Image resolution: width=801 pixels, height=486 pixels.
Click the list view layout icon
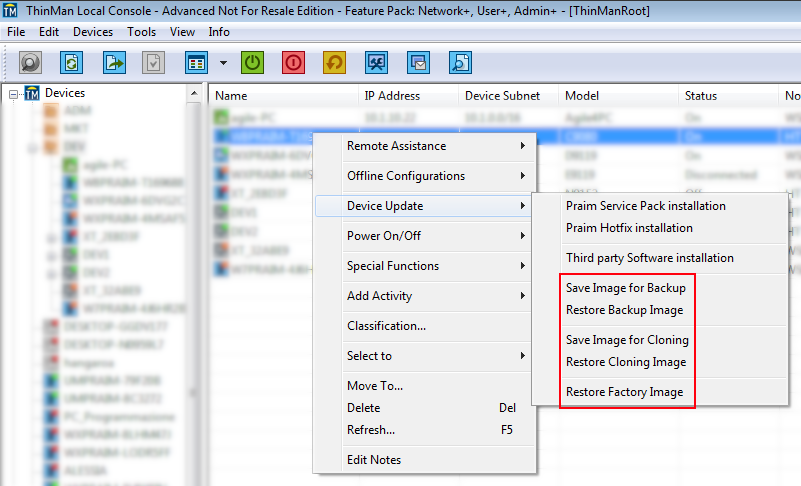pos(196,63)
